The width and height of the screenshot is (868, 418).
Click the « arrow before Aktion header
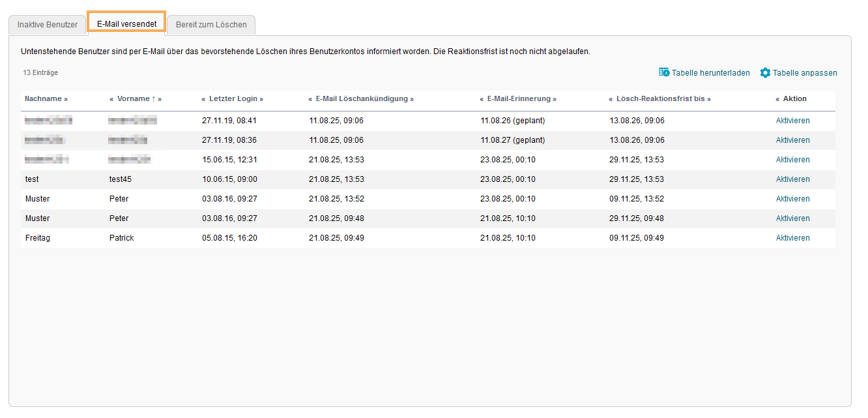pyautogui.click(x=777, y=99)
